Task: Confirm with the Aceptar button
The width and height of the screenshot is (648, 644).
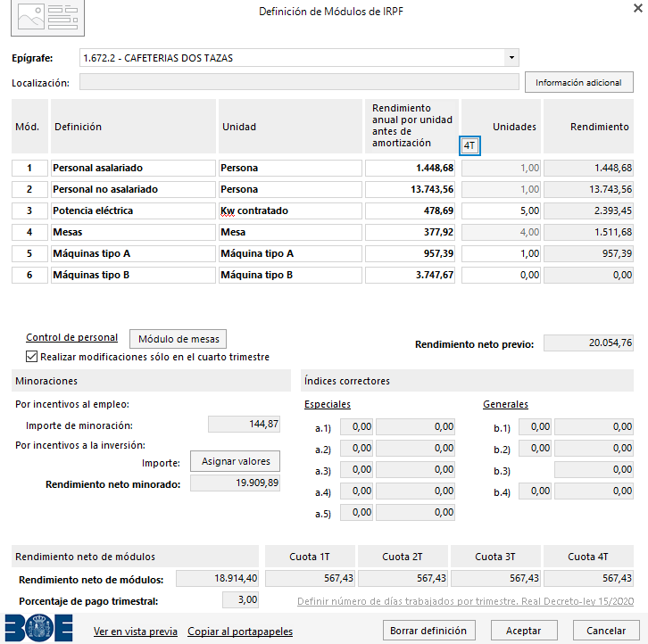Action: (x=524, y=631)
